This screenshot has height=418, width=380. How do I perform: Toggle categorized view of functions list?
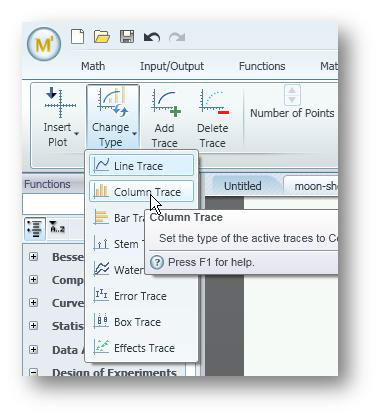coord(35,229)
